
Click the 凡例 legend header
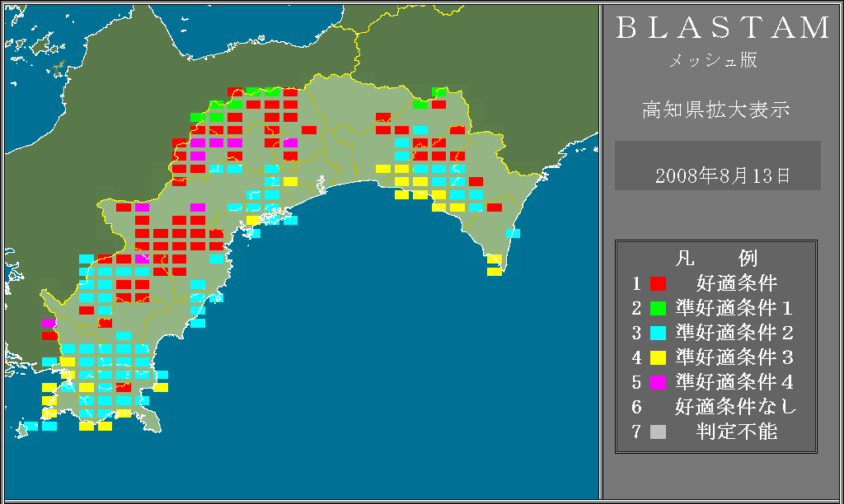tap(716, 259)
